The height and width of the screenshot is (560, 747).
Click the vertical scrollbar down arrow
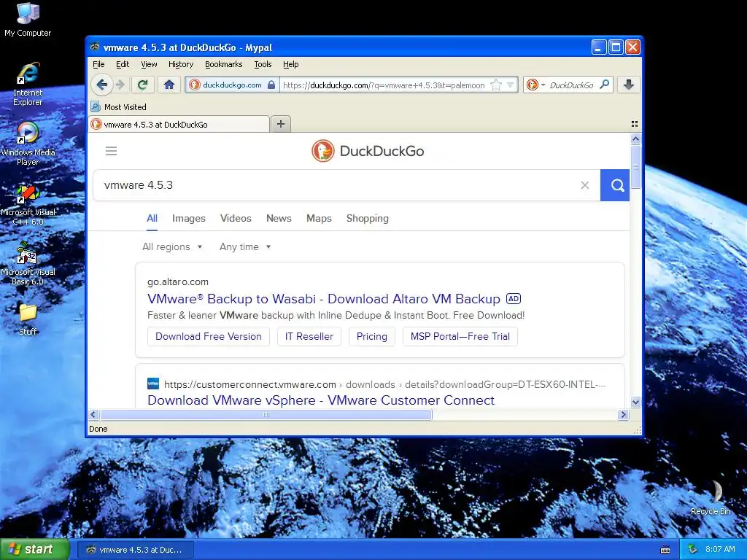click(x=635, y=402)
